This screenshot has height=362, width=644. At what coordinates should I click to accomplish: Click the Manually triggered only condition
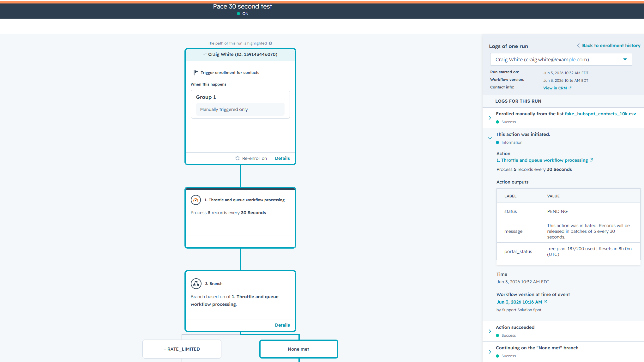pos(240,109)
